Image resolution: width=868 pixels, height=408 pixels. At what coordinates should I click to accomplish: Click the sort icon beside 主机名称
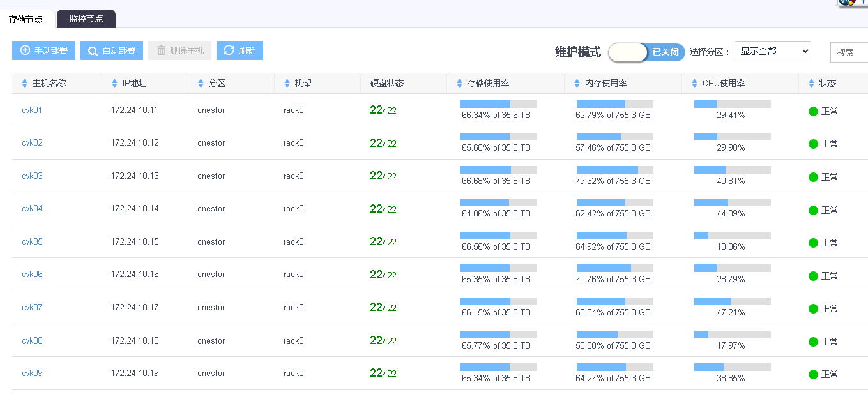point(25,84)
